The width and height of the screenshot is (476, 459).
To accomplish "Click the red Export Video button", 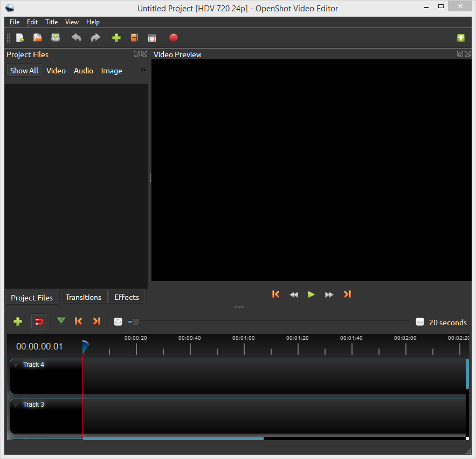I will [174, 38].
